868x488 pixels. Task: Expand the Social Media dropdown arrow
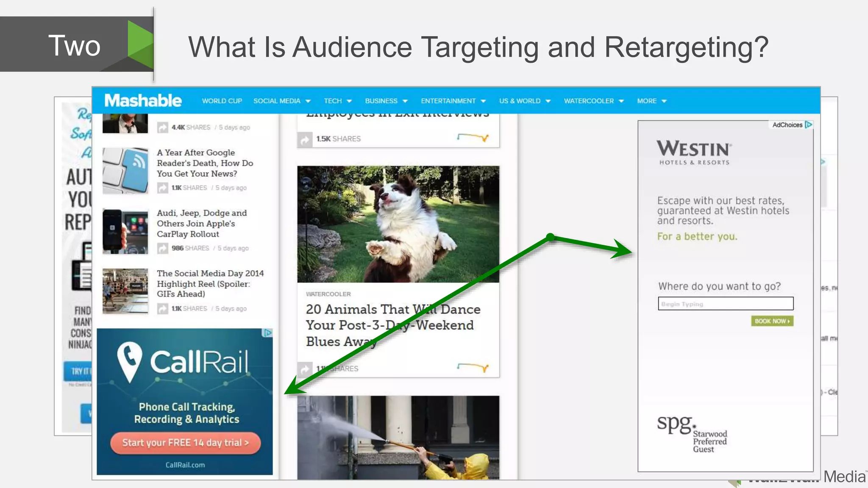pyautogui.click(x=308, y=101)
